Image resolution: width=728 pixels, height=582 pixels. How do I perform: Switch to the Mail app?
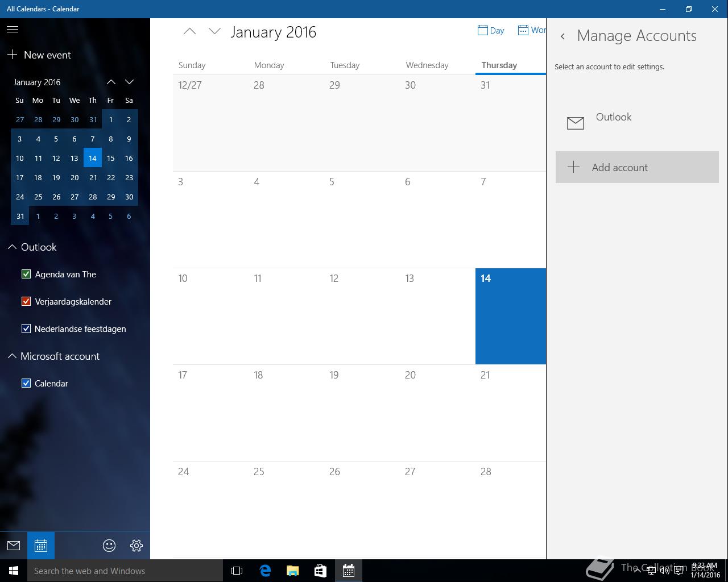tap(14, 546)
